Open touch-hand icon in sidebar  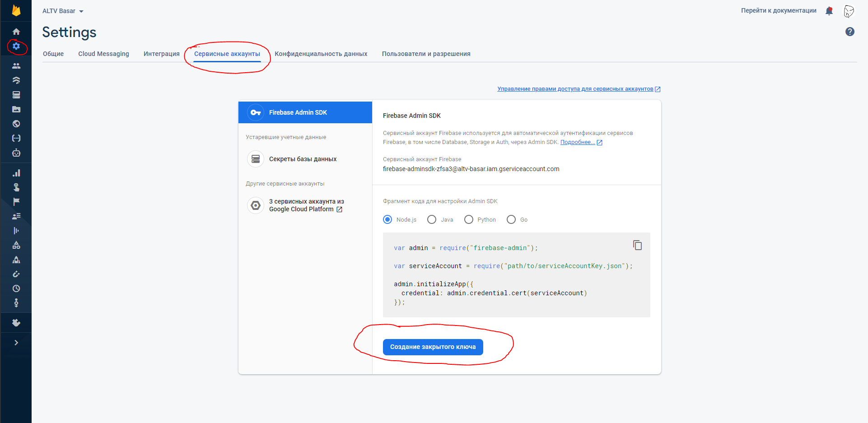click(16, 187)
